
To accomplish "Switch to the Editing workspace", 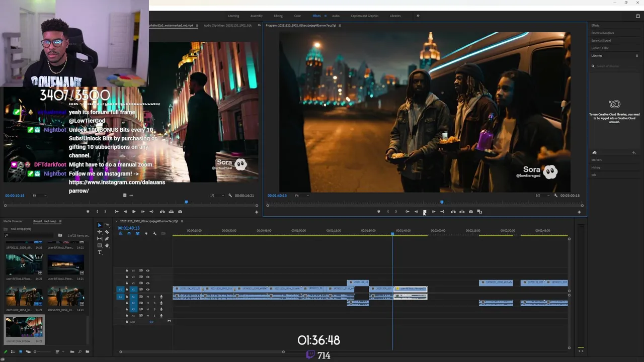I will point(278,16).
